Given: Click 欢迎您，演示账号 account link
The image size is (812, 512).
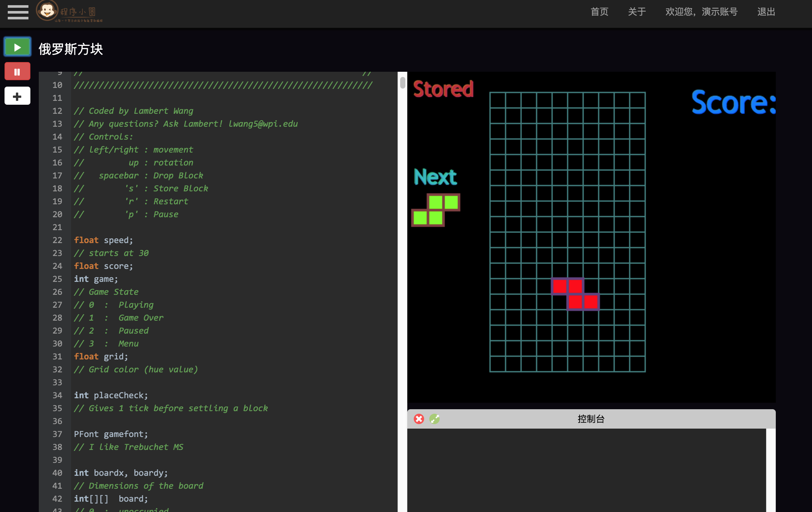Looking at the screenshot, I should click(701, 12).
